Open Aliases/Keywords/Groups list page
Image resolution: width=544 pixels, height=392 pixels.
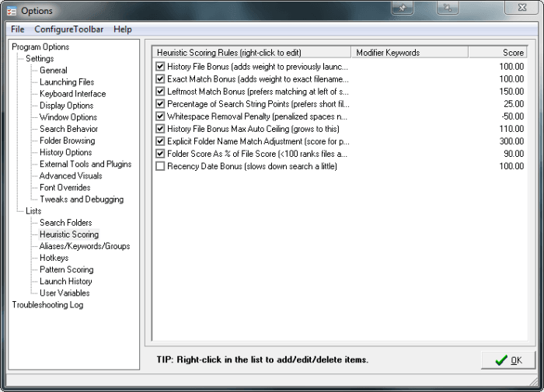pos(85,246)
